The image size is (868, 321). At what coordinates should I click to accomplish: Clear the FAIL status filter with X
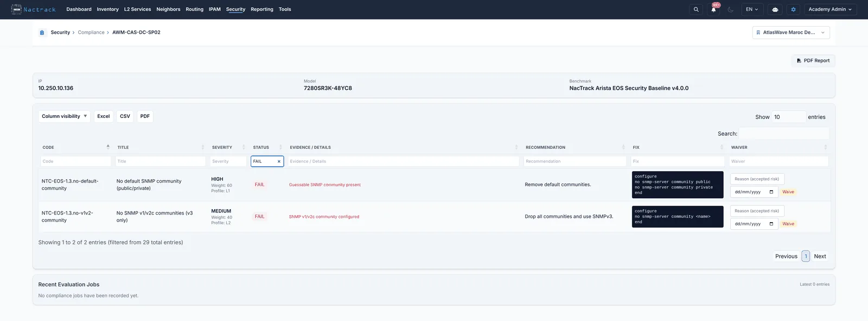pyautogui.click(x=279, y=161)
